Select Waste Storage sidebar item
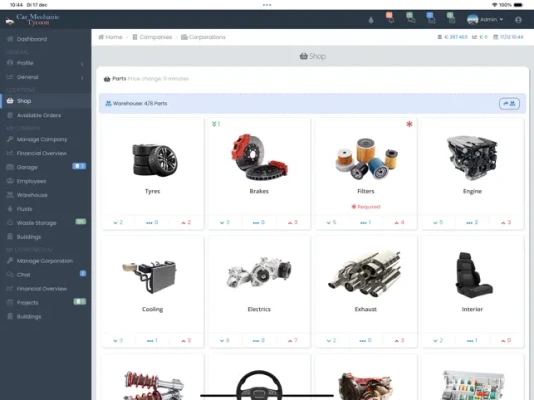The height and width of the screenshot is (400, 534). [x=46, y=223]
